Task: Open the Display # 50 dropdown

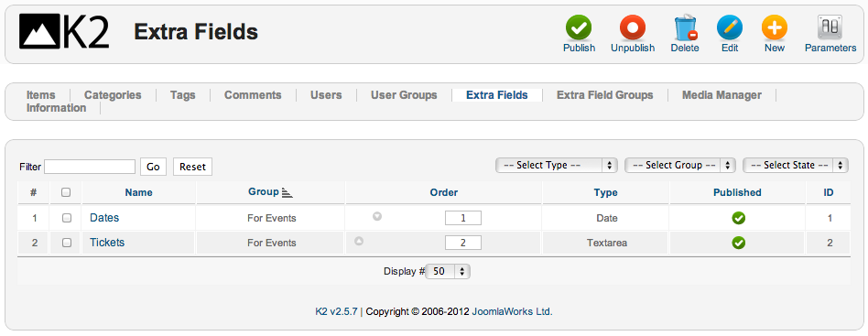Action: [x=448, y=272]
